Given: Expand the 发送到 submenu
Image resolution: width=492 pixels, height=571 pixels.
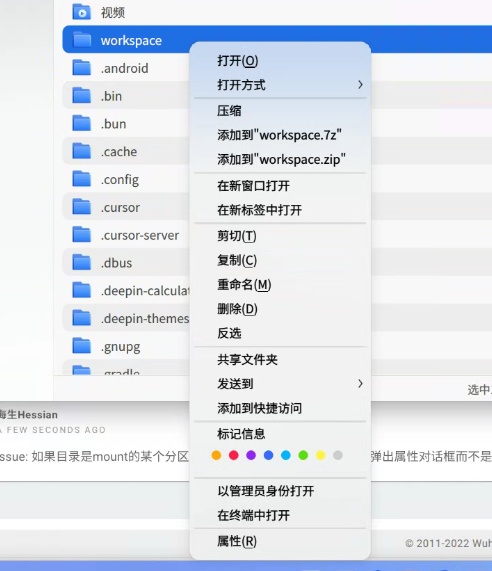Looking at the screenshot, I should coord(280,384).
